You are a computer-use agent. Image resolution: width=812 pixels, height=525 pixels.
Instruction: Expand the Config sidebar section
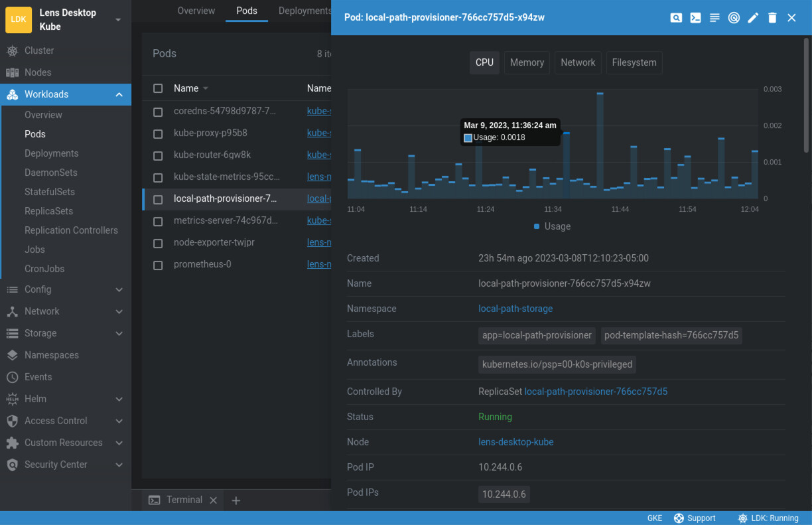tap(119, 289)
